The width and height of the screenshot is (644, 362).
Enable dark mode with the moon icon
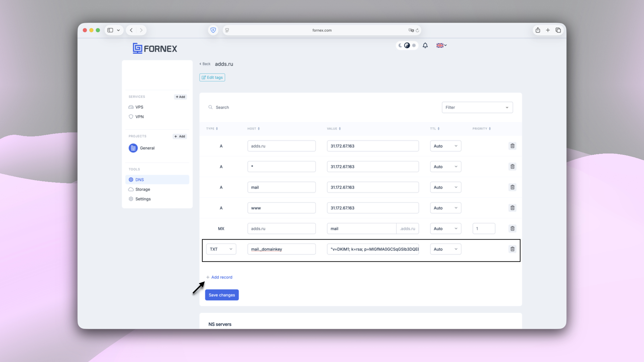click(x=400, y=45)
